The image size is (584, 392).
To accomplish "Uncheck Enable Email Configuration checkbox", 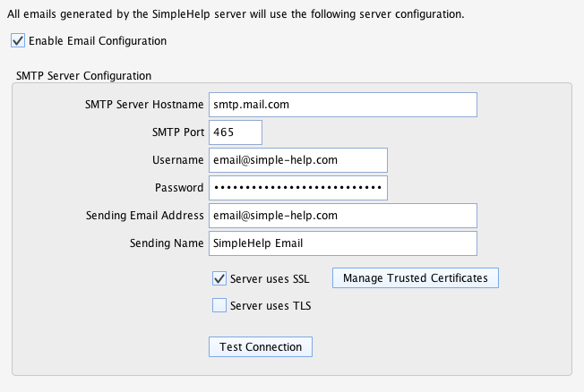I will (x=18, y=40).
